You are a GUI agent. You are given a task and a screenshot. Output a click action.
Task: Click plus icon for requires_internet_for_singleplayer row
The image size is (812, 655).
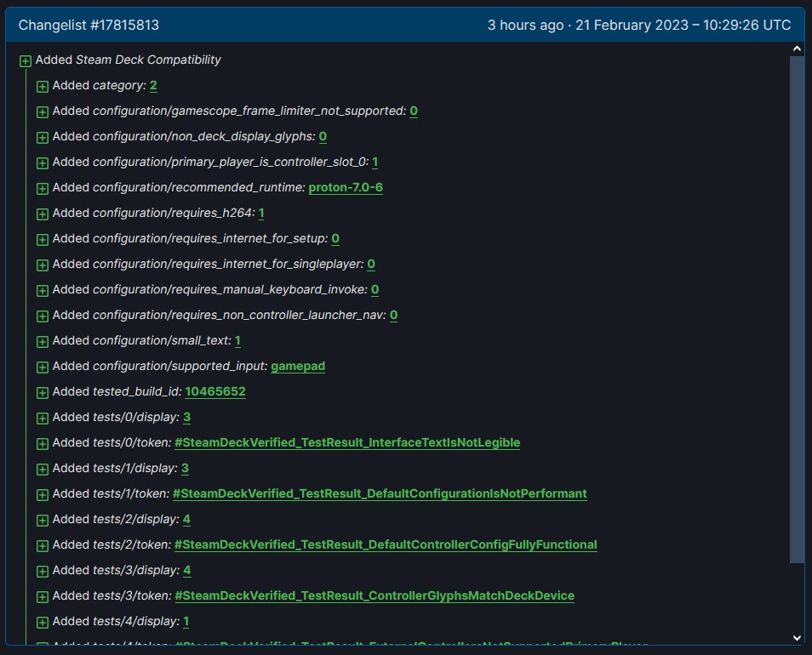[43, 265]
